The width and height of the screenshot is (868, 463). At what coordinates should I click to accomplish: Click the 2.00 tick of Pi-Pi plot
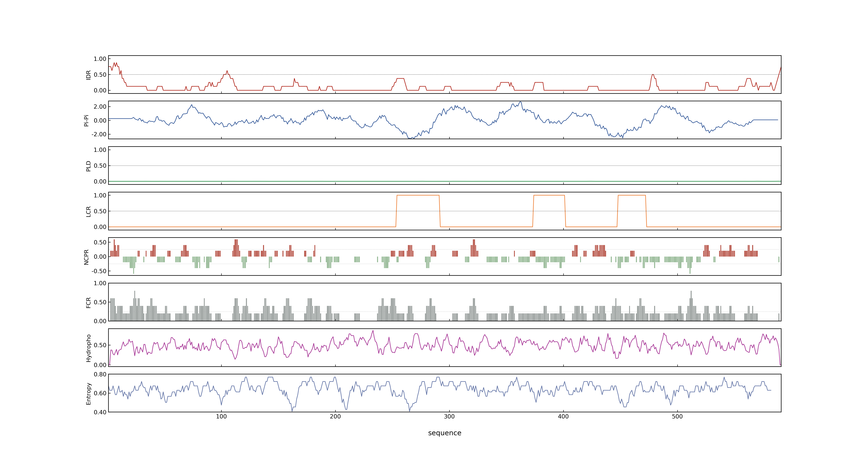[100, 107]
